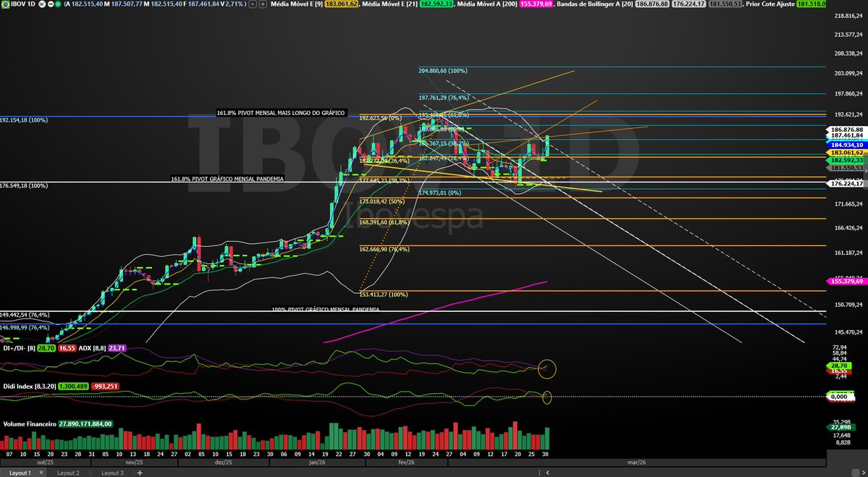Click the jan/26 marker on time axis
This screenshot has height=477, width=868.
tap(317, 462)
